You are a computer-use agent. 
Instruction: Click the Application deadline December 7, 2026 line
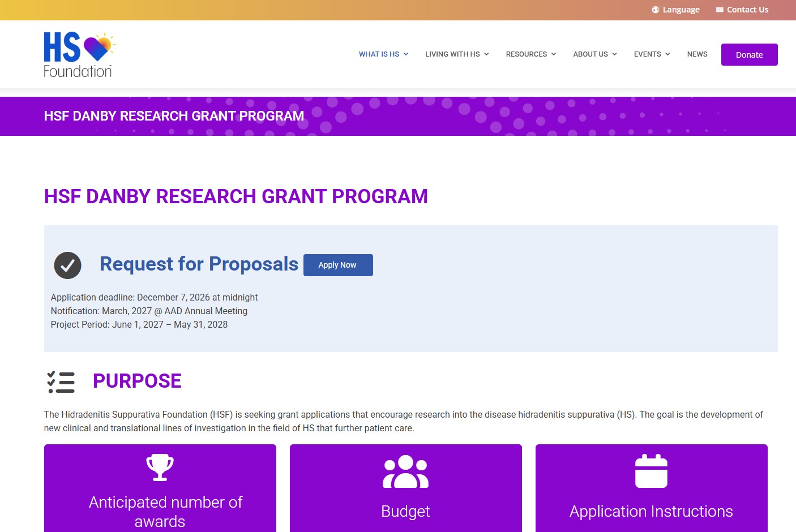point(154,297)
